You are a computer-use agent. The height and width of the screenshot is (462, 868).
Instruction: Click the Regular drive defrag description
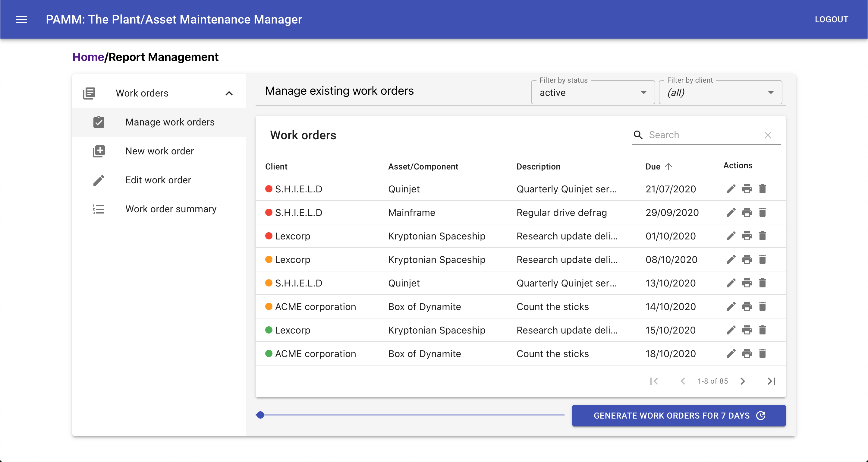(x=561, y=212)
